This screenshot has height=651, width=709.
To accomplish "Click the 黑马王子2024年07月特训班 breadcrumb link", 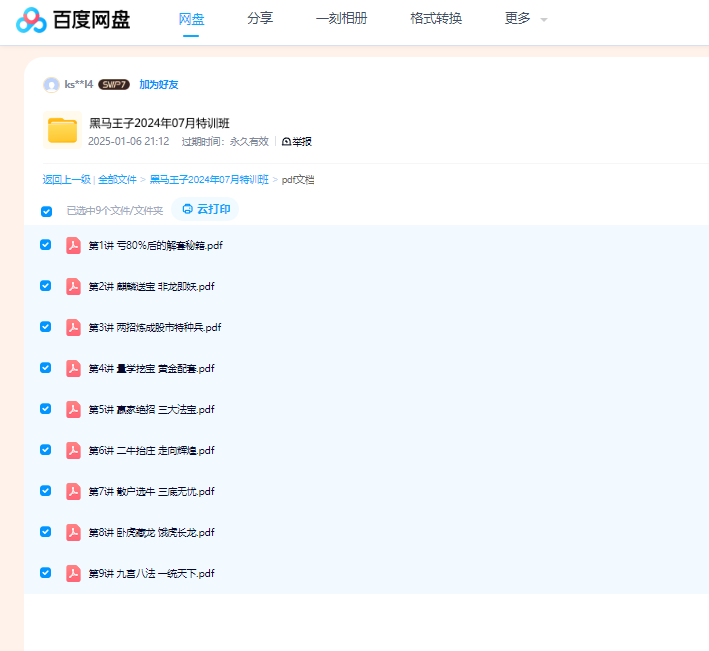I will coord(209,180).
